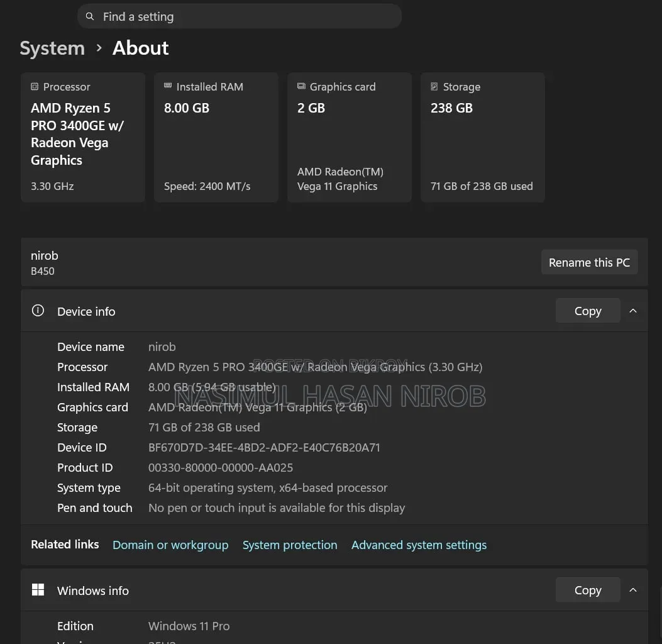
Task: Click the Device info section header
Action: click(334, 311)
